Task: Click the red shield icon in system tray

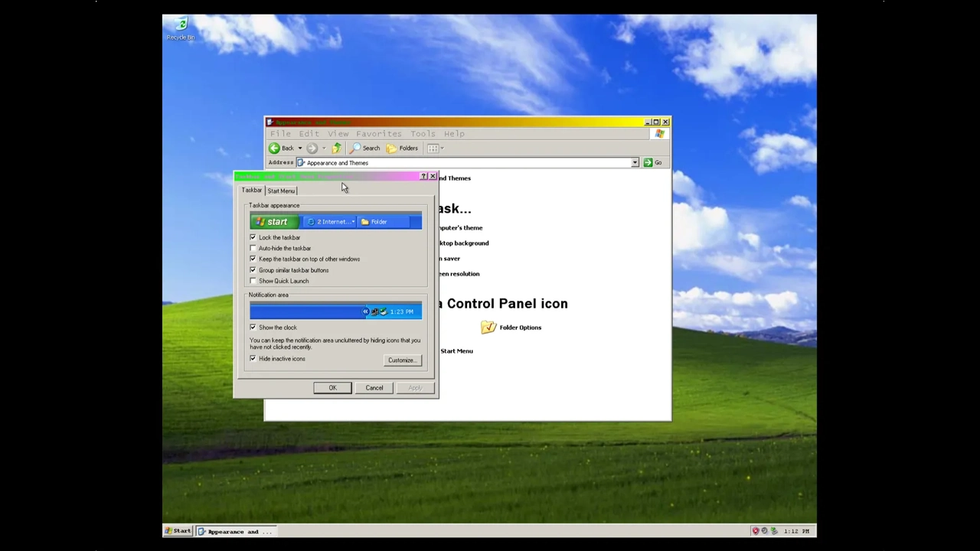Action: click(755, 531)
